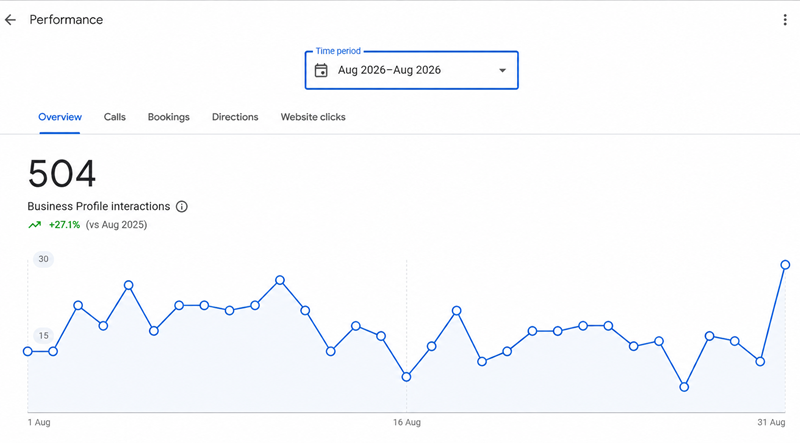Click the 504 interactions total
Screen dimensions: 800x443
tap(62, 174)
